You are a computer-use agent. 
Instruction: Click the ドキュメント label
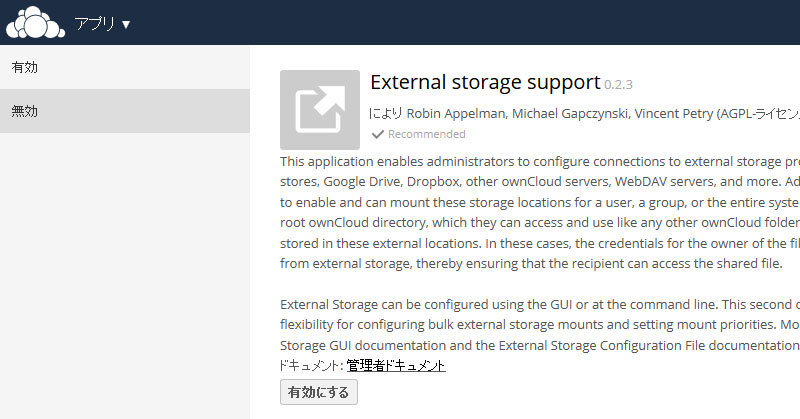coord(309,365)
